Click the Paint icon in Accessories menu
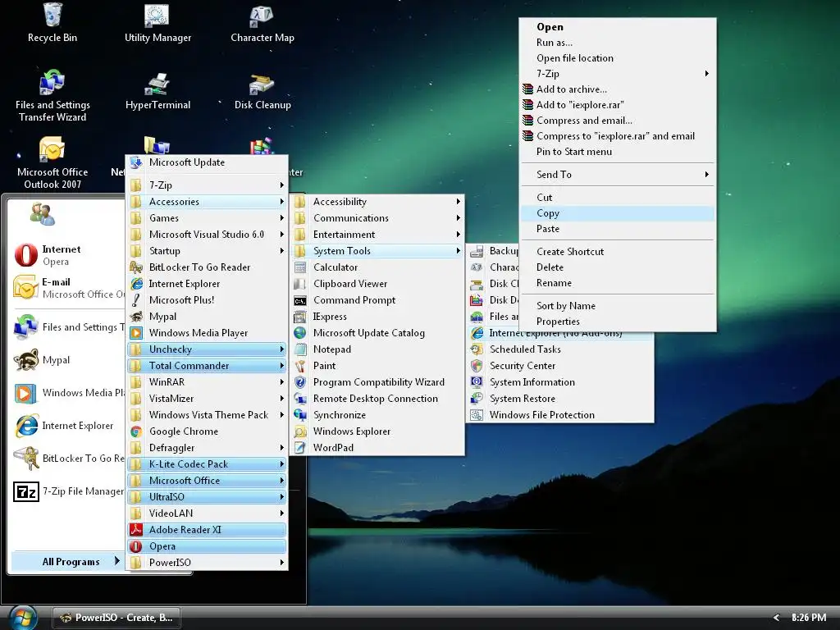Screen dimensions: 840x630 click(x=300, y=366)
